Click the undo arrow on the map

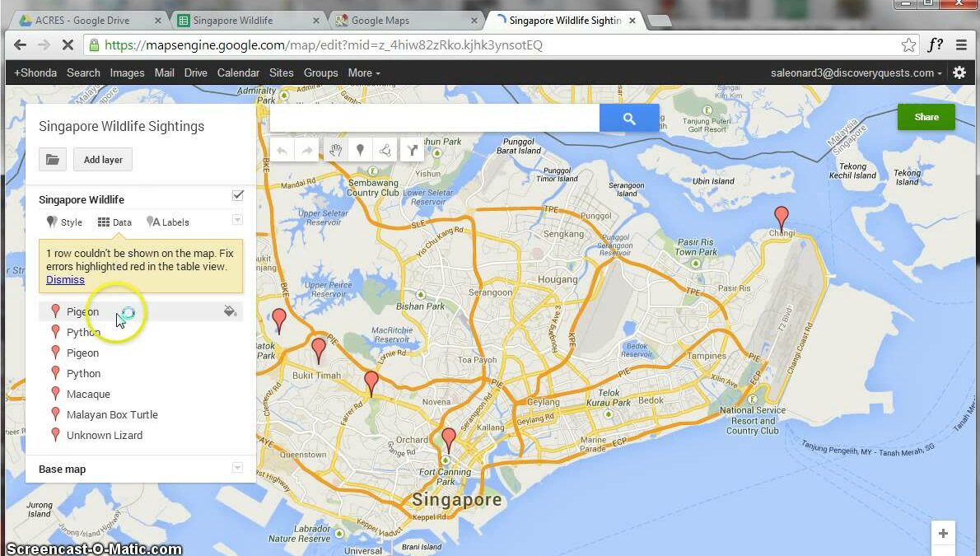[286, 150]
